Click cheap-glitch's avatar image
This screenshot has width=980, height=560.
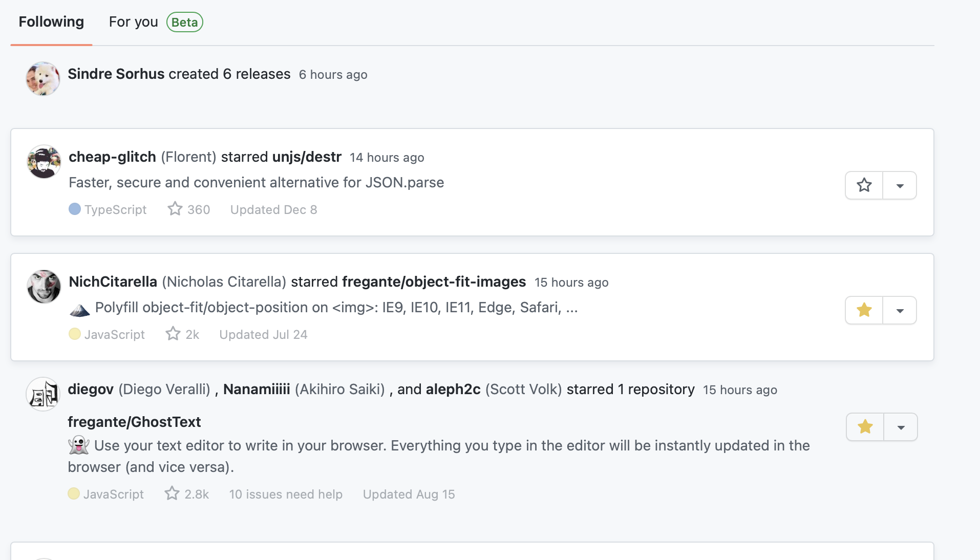[x=44, y=162]
